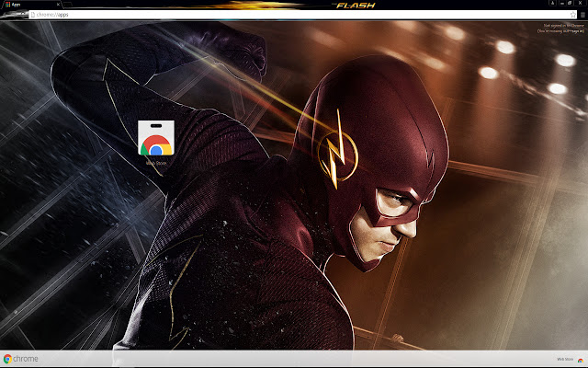Click the Apps tab favicon grid
Screen dimensions: 588x368
coord(8,5)
